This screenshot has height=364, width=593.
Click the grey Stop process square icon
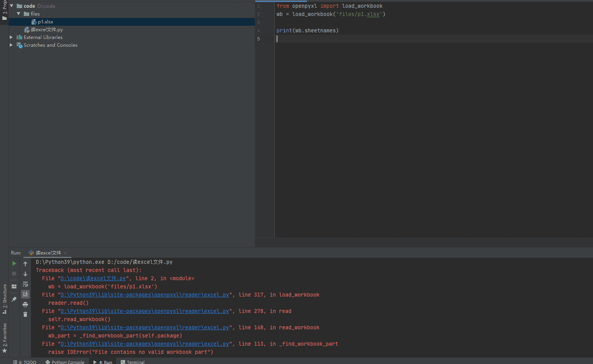(14, 274)
